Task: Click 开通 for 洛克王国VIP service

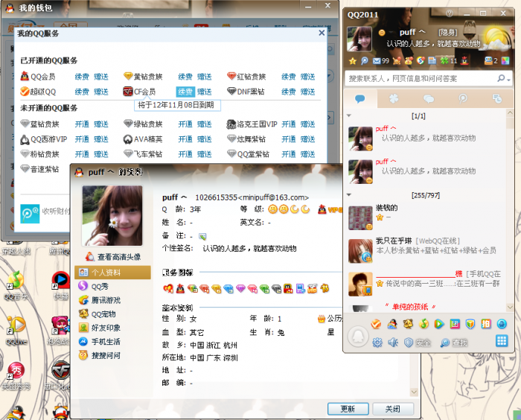Action: pyautogui.click(x=289, y=124)
